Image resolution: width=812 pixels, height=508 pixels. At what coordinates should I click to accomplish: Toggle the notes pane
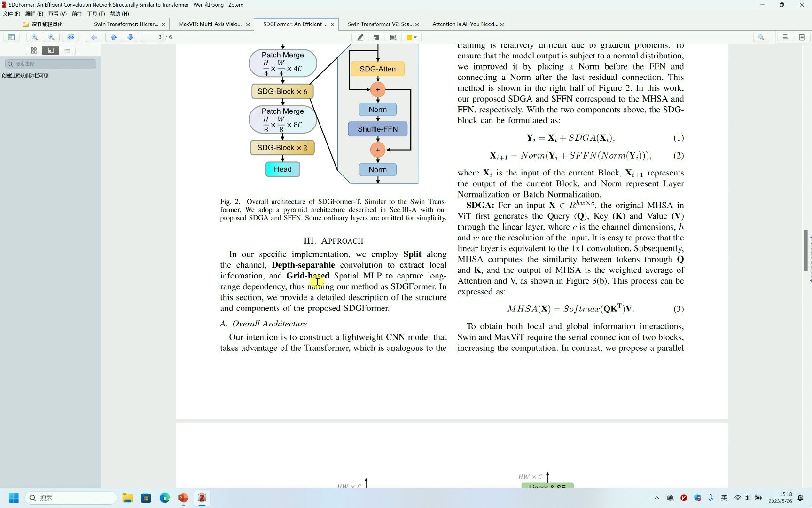tap(802, 37)
